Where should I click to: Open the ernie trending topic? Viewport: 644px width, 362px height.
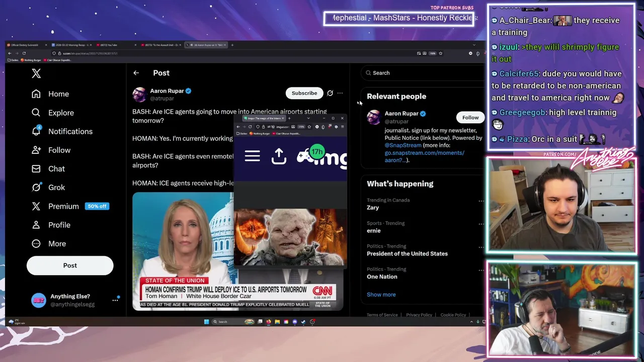point(374,231)
